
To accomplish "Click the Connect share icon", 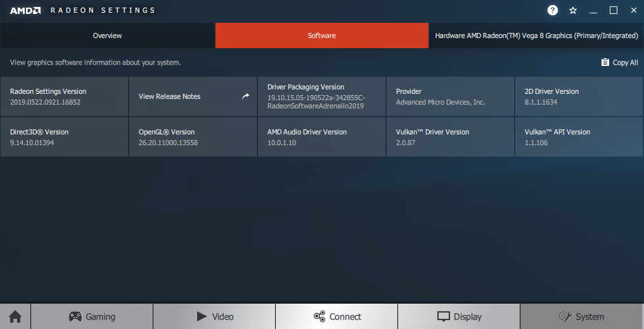I will 319,316.
